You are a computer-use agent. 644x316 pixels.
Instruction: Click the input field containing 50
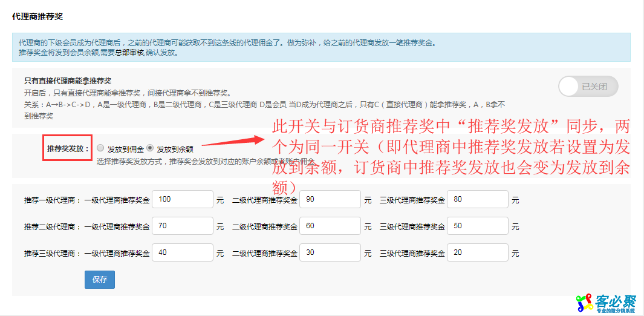click(478, 226)
